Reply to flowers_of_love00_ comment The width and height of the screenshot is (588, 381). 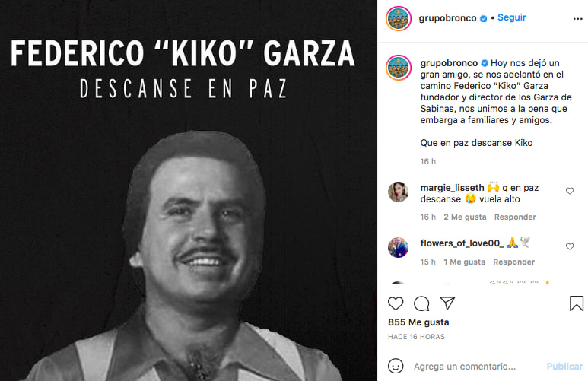pos(513,262)
